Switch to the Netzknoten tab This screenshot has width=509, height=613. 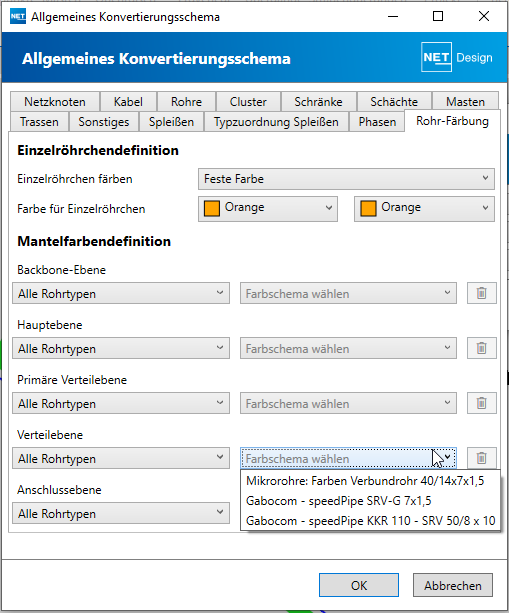coord(55,102)
